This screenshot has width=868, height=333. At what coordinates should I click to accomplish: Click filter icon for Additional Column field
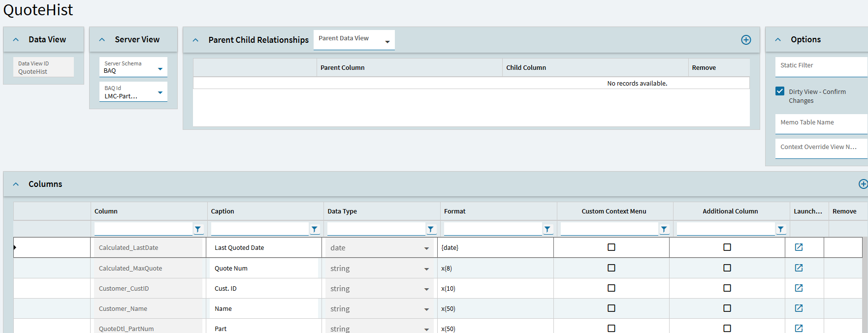tap(780, 229)
